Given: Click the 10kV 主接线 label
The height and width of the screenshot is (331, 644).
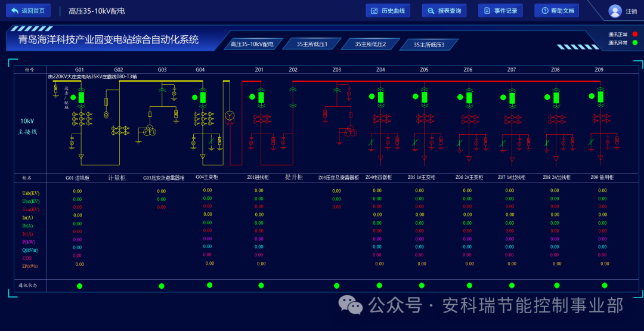Looking at the screenshot, I should pyautogui.click(x=27, y=126).
